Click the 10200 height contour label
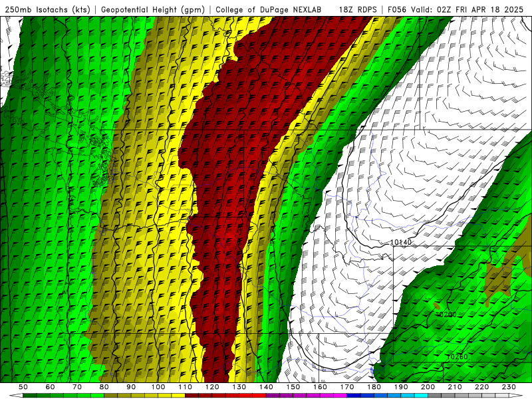532x399 pixels. 446,315
